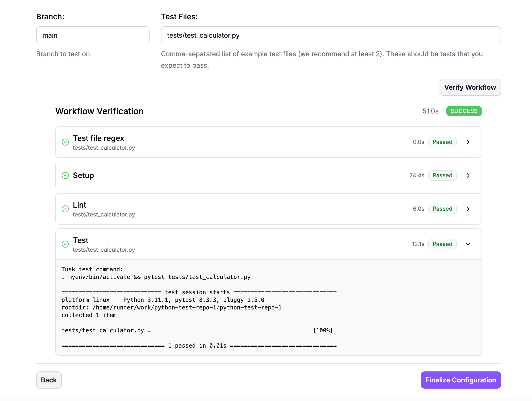Image resolution: width=532 pixels, height=401 pixels.
Task: Expand the Test file regex step chevron
Action: point(468,142)
